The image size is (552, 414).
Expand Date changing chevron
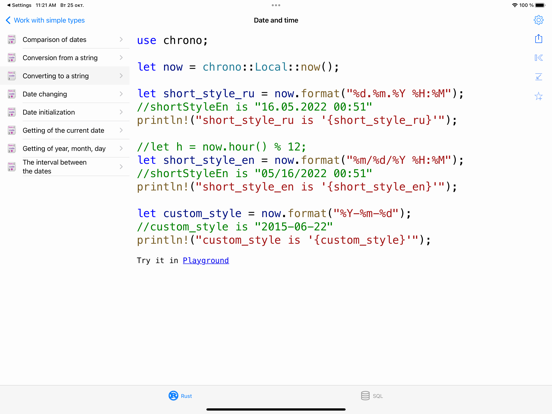(x=121, y=94)
